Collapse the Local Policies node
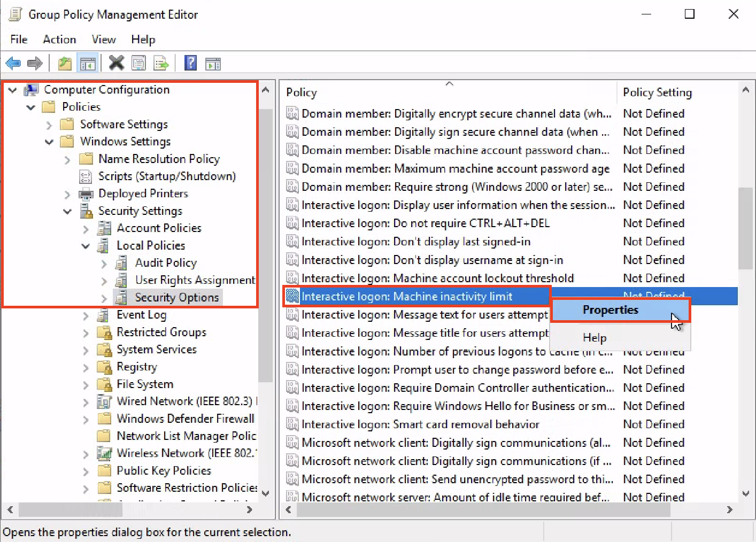This screenshot has width=756, height=542. click(x=86, y=246)
